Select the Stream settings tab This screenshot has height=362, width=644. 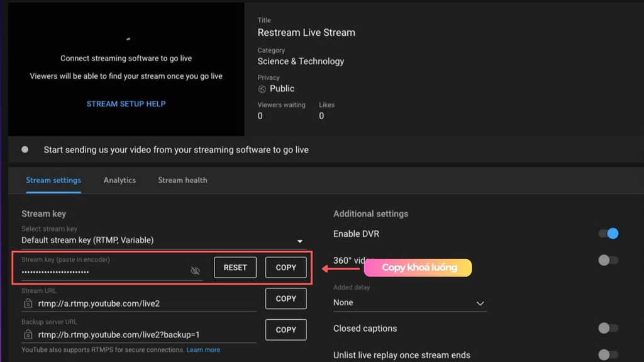(x=53, y=180)
